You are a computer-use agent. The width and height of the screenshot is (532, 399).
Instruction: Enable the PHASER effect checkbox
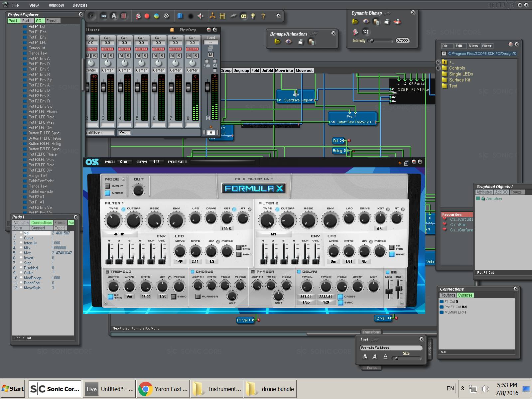point(253,272)
